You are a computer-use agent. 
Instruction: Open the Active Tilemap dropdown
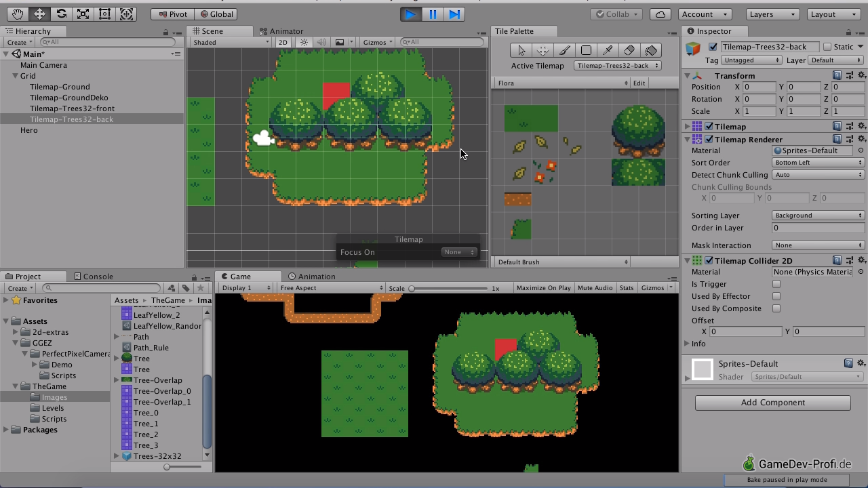(617, 66)
